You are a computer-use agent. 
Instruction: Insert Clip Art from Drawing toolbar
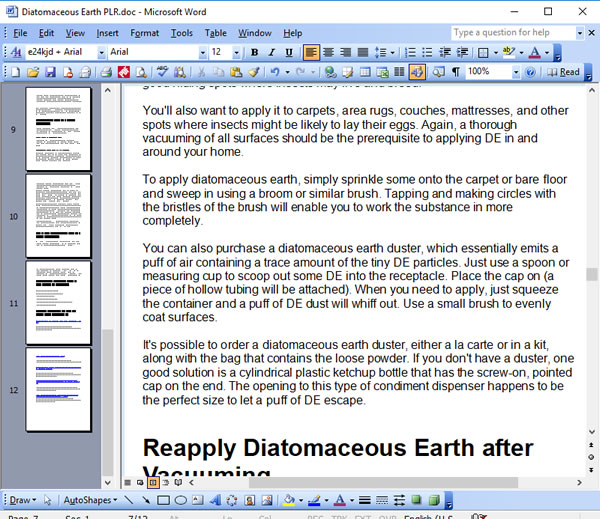pos(250,500)
